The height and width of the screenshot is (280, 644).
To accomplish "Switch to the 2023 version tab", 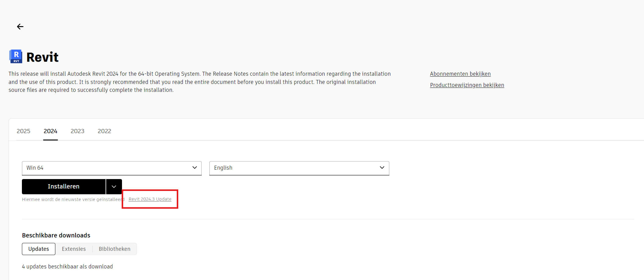I will pyautogui.click(x=77, y=131).
